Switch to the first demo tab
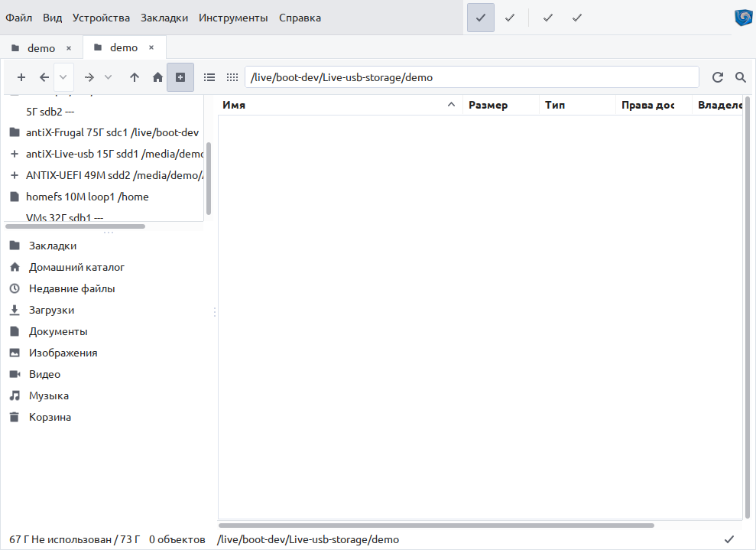The height and width of the screenshot is (550, 756). pyautogui.click(x=41, y=48)
